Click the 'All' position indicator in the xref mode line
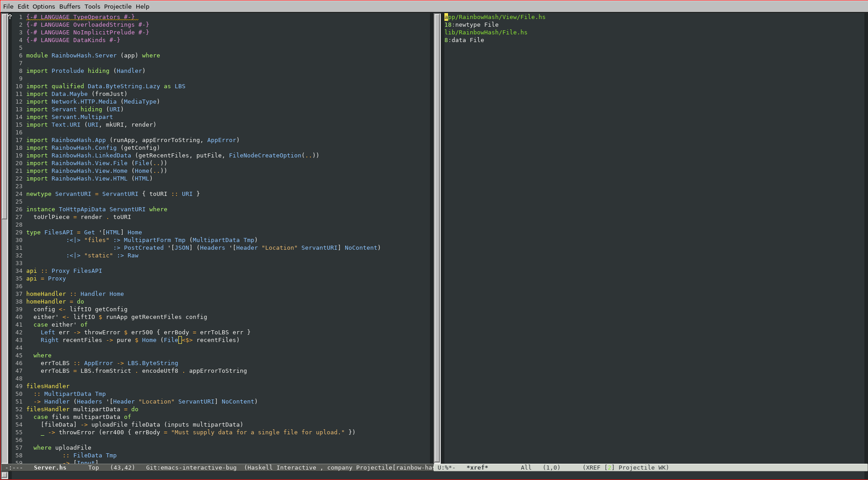 tap(526, 468)
